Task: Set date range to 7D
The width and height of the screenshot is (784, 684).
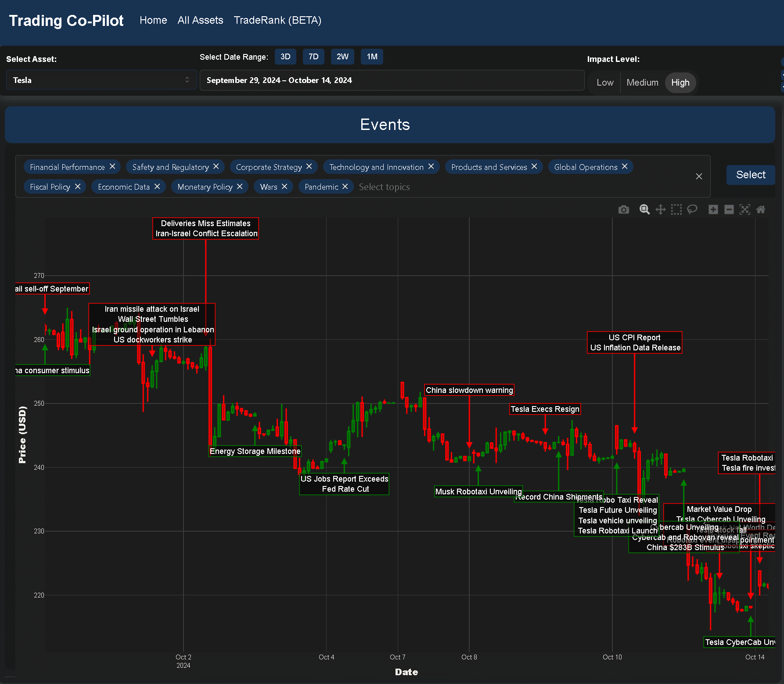Action: click(x=313, y=57)
